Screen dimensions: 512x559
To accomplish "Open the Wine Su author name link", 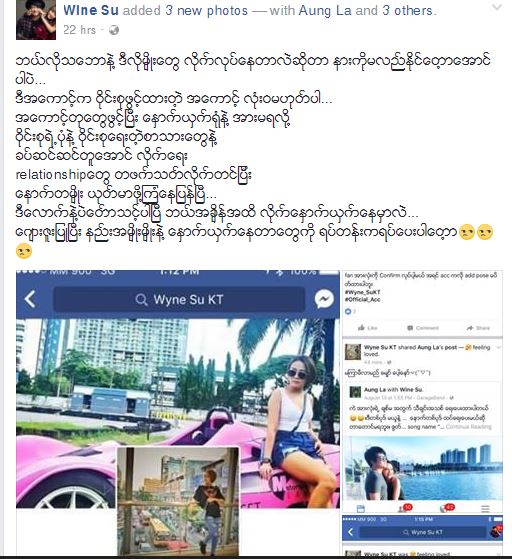I will 91,10.
